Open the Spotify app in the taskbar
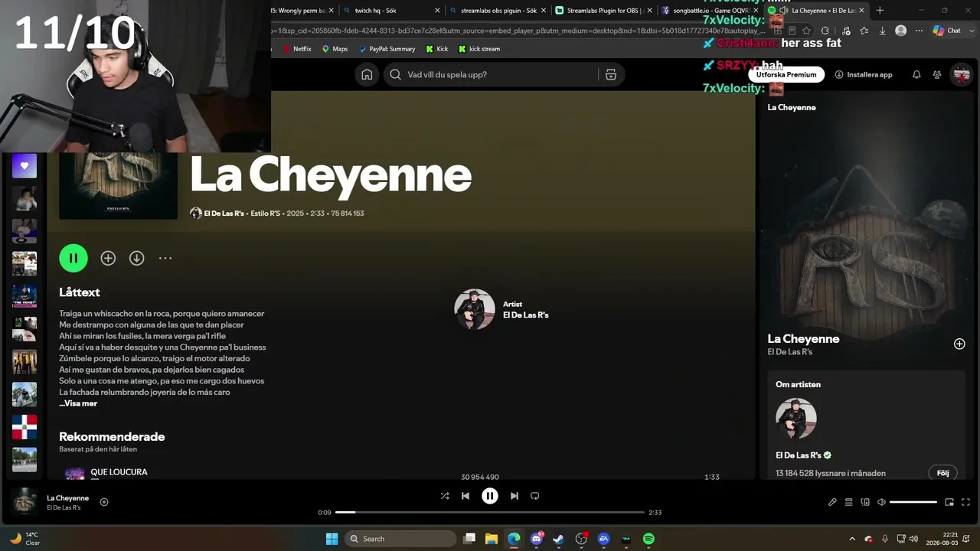Viewport: 980px width, 551px height. coord(648,539)
